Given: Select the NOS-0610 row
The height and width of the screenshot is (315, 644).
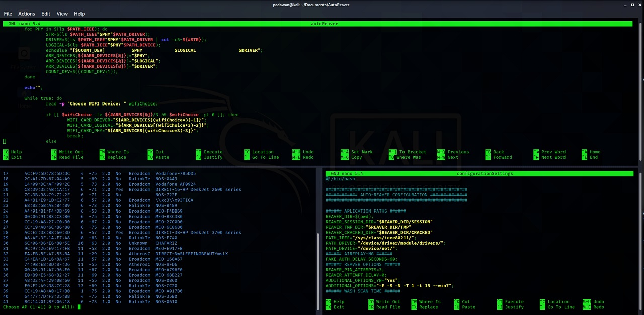Looking at the screenshot, I should pyautogui.click(x=90, y=301).
